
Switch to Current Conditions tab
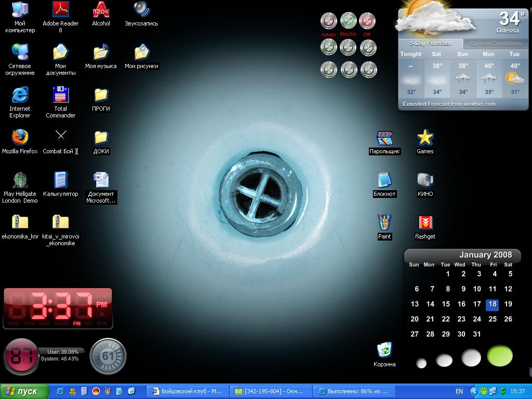coord(495,44)
